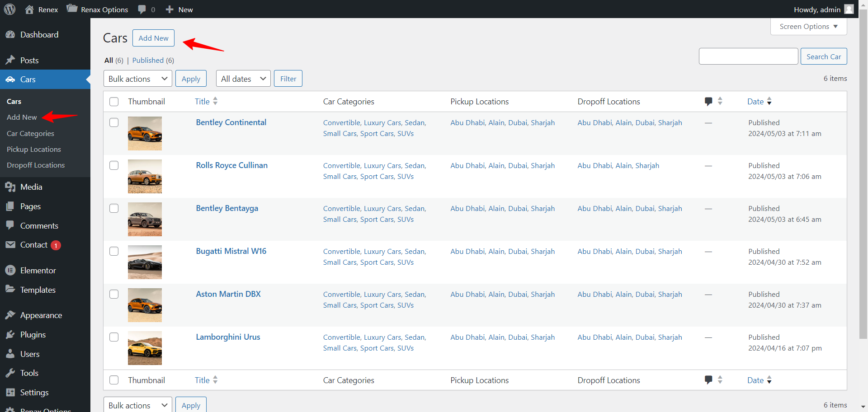Open the All dates filter dropdown

(x=243, y=79)
